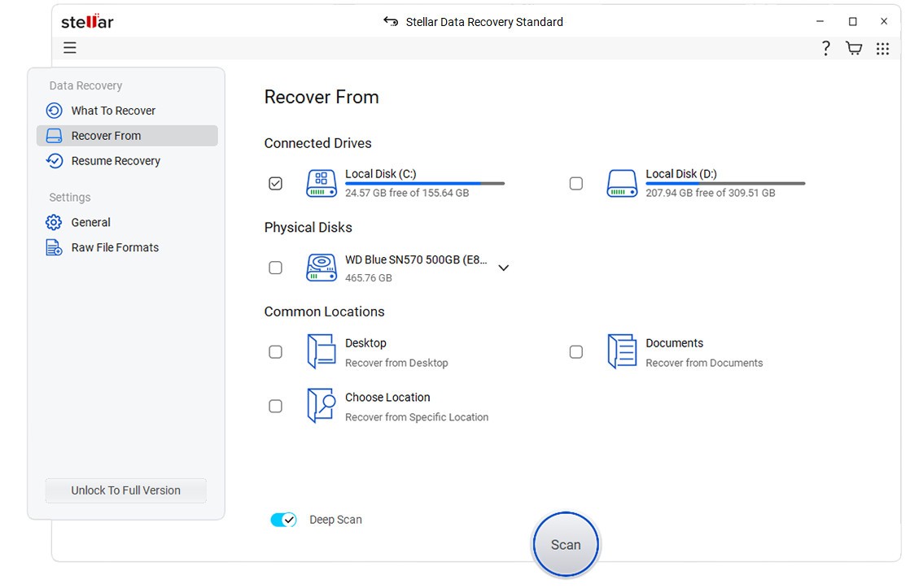The height and width of the screenshot is (588, 910).
Task: Click the Choose Location folder icon
Action: (322, 406)
